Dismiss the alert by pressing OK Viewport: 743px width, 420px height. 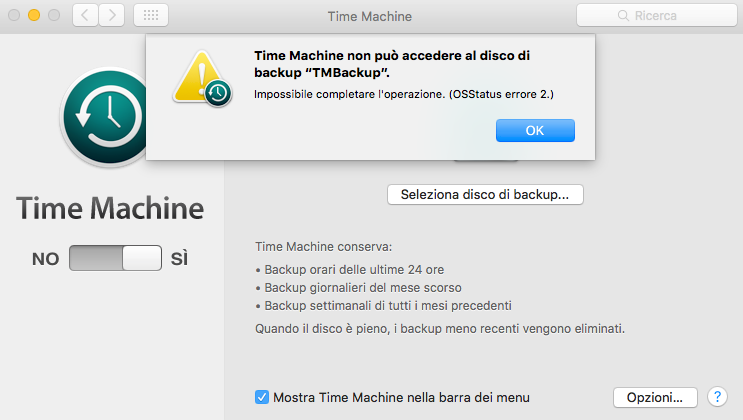pyautogui.click(x=535, y=130)
